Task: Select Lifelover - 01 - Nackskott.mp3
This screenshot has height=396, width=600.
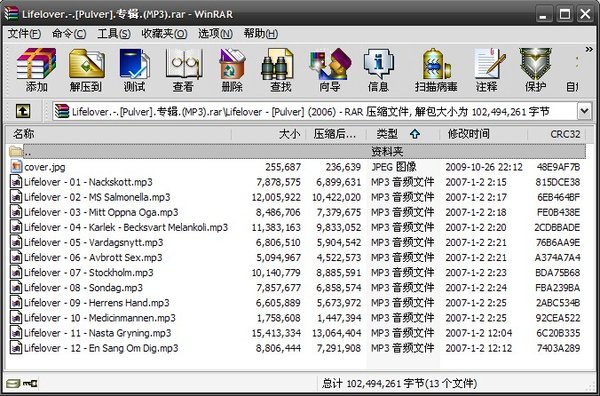Action: click(x=297, y=182)
